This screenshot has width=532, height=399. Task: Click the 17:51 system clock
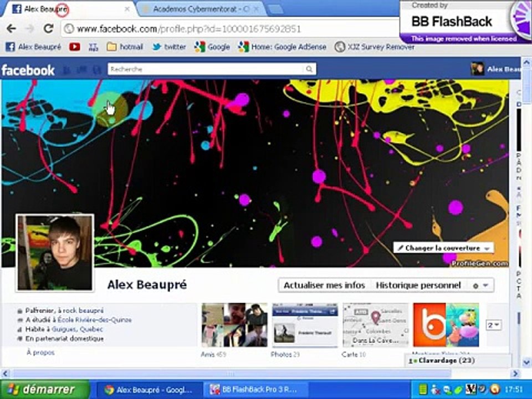tap(513, 389)
